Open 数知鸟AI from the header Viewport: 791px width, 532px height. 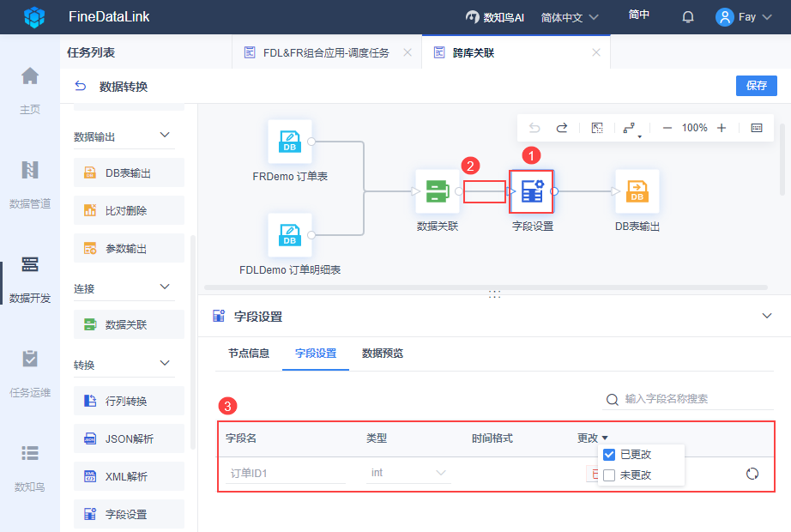click(x=497, y=16)
